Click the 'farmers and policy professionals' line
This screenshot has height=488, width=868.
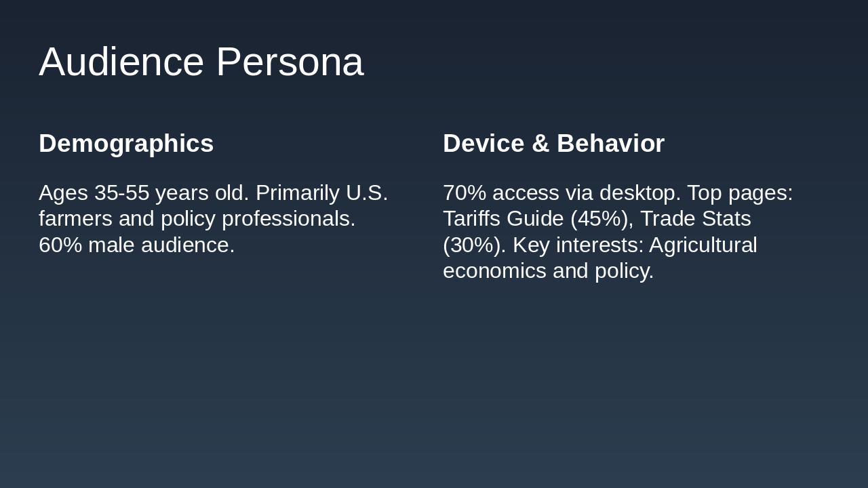197,219
